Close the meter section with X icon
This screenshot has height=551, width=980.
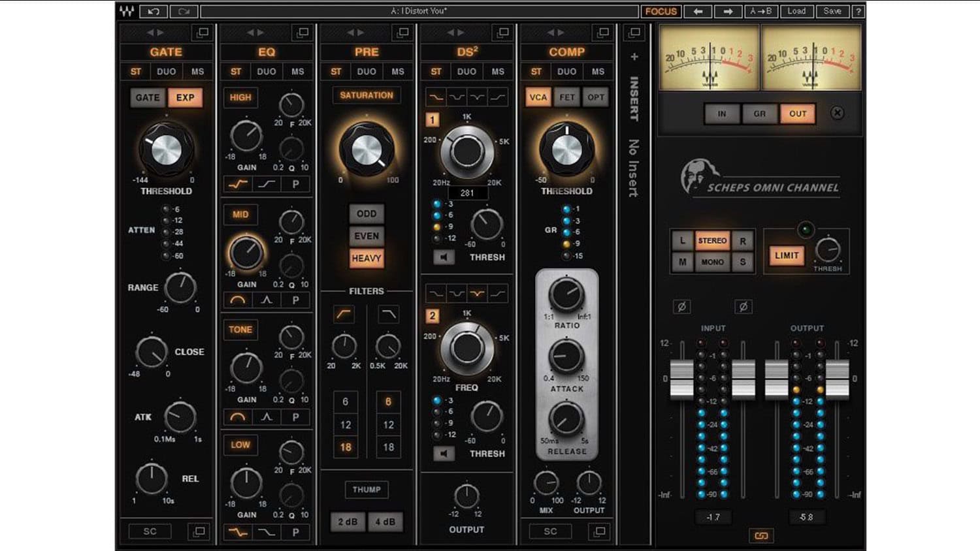tap(837, 113)
